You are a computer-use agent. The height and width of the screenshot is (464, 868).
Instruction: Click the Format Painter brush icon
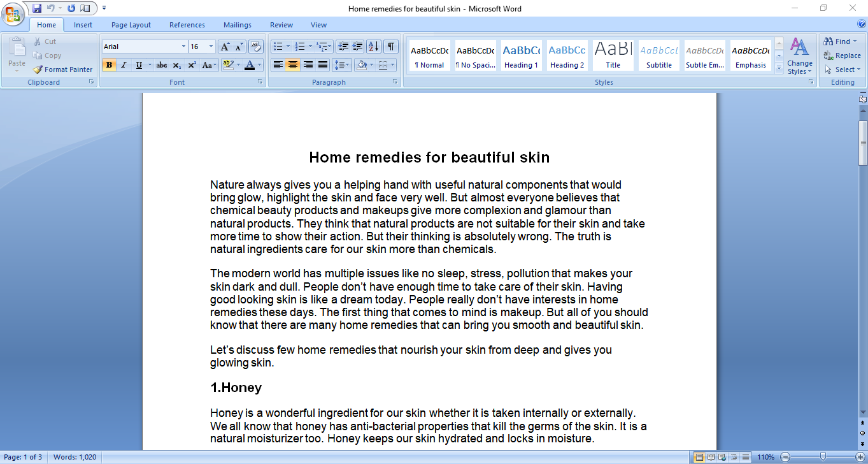[x=38, y=69]
